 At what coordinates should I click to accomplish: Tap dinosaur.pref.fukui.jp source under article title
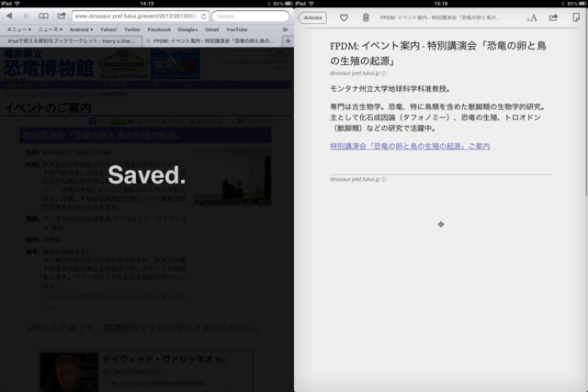point(357,73)
